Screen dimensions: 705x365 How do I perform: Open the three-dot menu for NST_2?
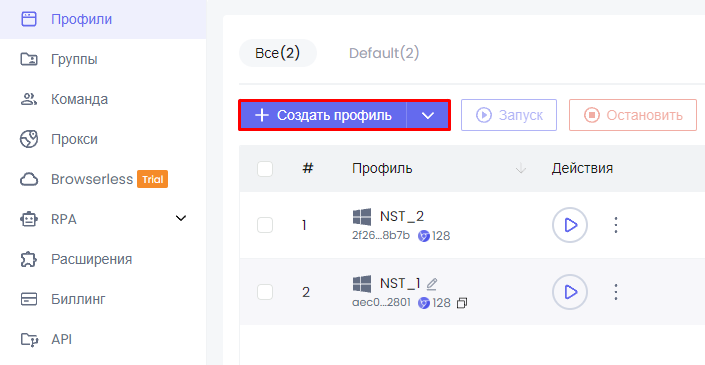point(616,225)
